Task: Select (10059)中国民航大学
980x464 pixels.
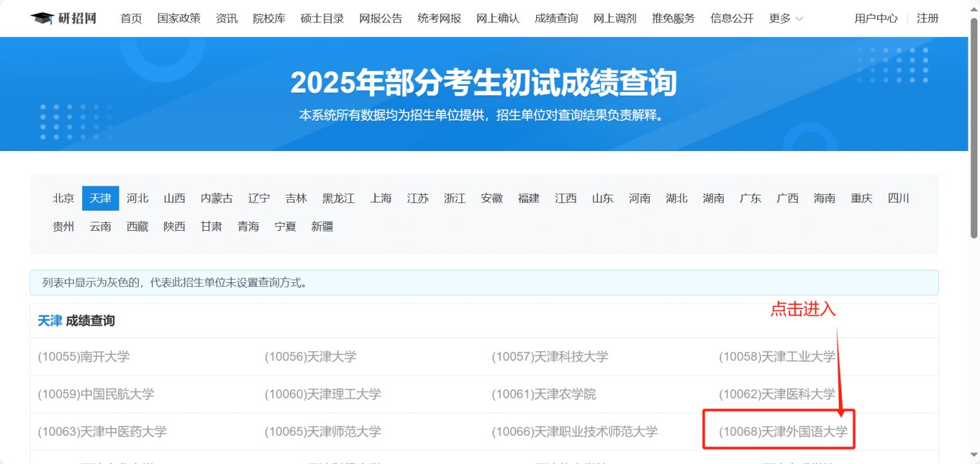Action: coord(96,394)
